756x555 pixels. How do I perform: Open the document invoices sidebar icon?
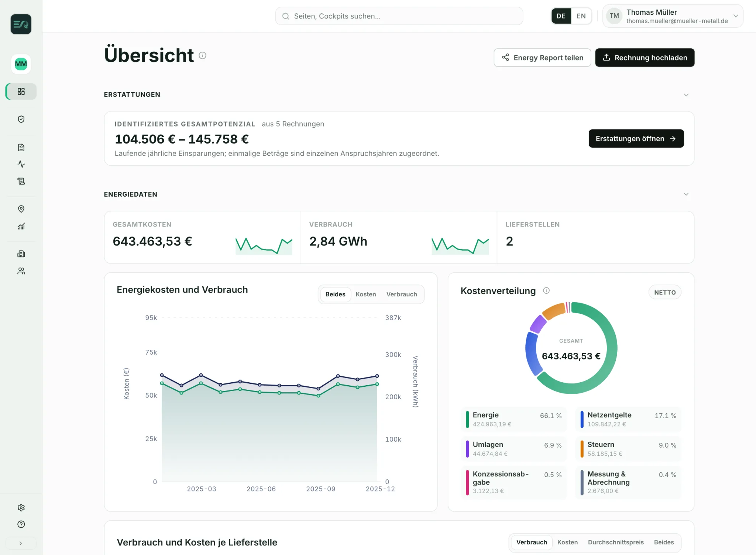tap(21, 148)
